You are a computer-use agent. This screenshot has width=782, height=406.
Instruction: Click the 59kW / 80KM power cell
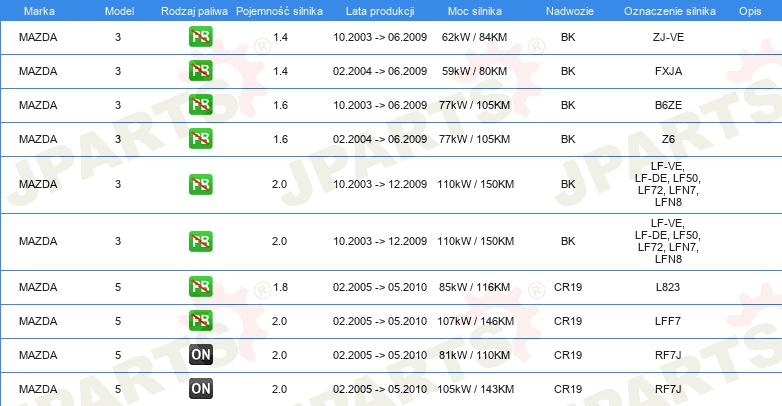click(474, 71)
